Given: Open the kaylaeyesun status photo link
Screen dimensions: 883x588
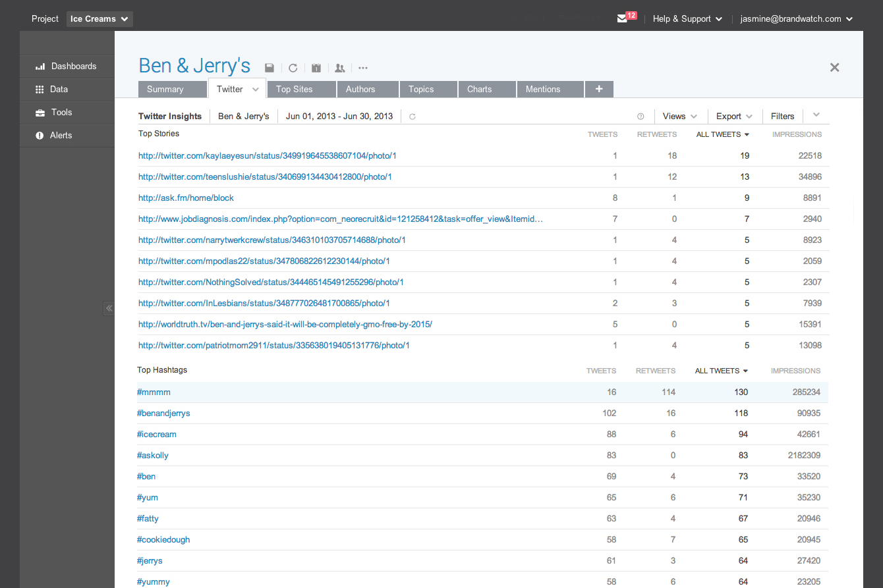Looking at the screenshot, I should (x=268, y=156).
